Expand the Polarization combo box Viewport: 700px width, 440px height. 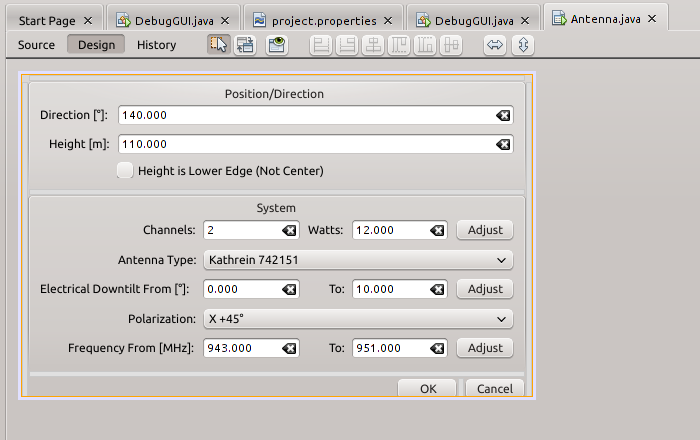(358, 319)
